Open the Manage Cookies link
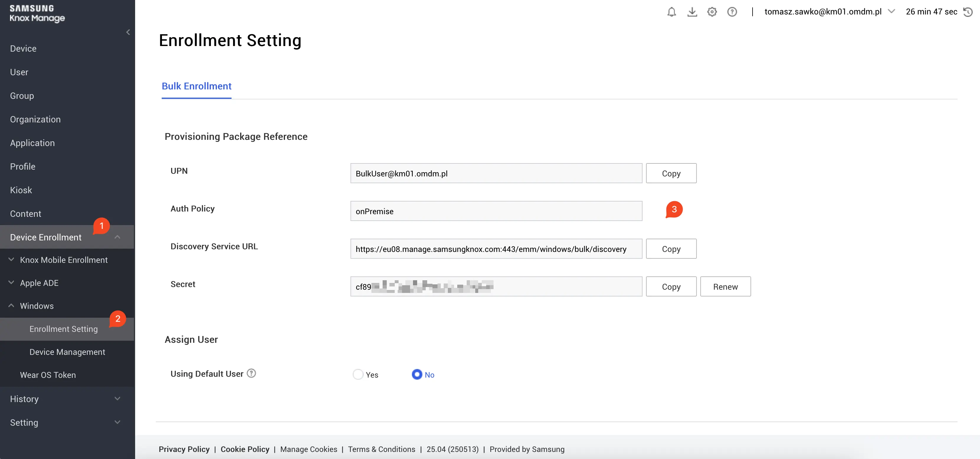Screen dimensions: 980x459 309,449
